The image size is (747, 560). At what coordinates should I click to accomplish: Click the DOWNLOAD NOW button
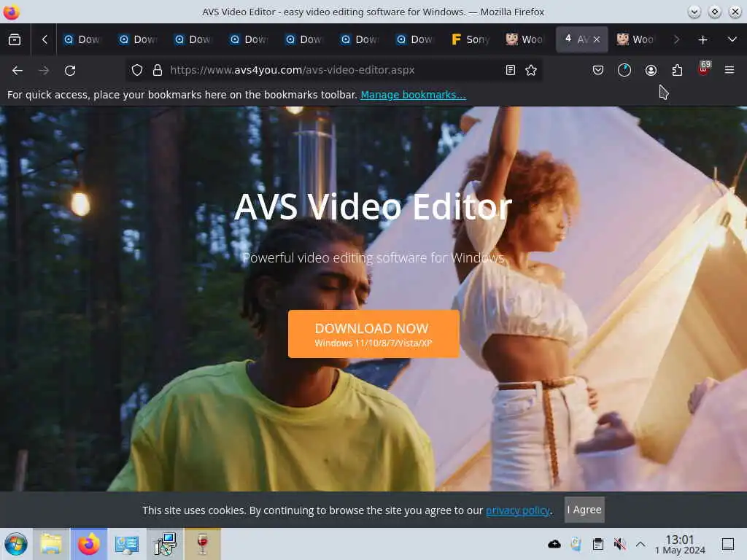coord(373,334)
